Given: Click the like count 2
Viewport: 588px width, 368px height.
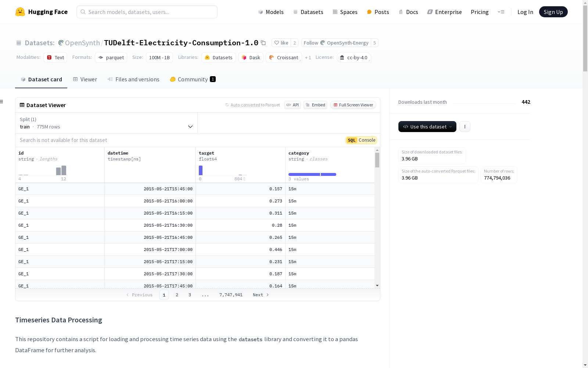Looking at the screenshot, I should [x=294, y=43].
